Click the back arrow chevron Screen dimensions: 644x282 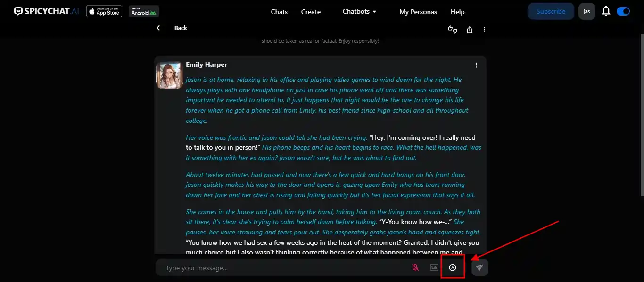click(x=158, y=28)
